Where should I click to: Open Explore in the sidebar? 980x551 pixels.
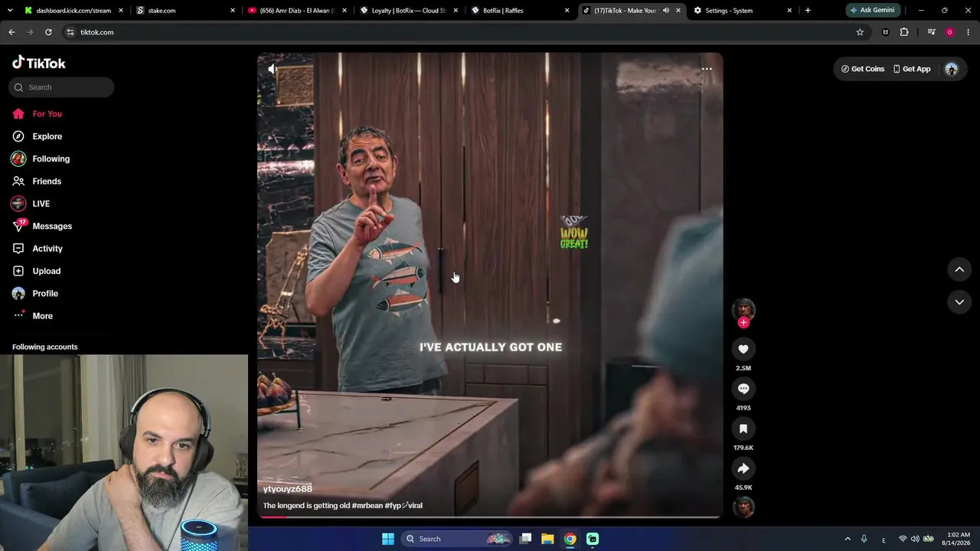(47, 136)
